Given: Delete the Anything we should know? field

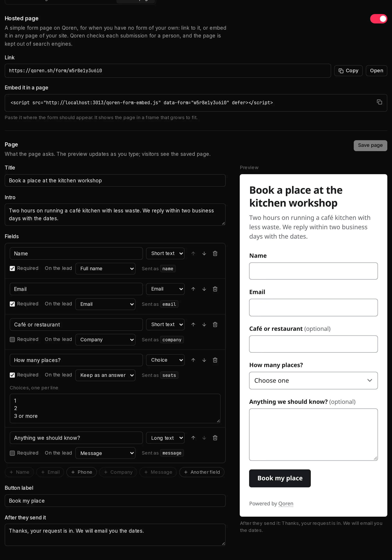Looking at the screenshot, I should pyautogui.click(x=215, y=438).
